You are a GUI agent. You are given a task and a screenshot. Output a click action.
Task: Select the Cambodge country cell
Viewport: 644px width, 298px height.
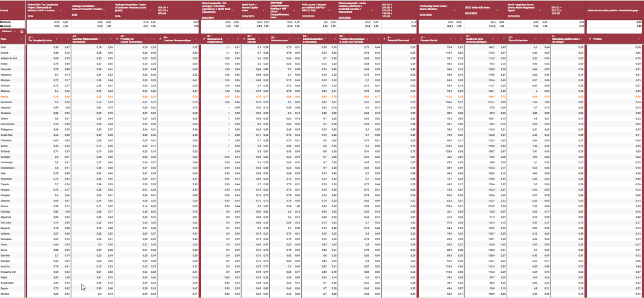(12, 161)
